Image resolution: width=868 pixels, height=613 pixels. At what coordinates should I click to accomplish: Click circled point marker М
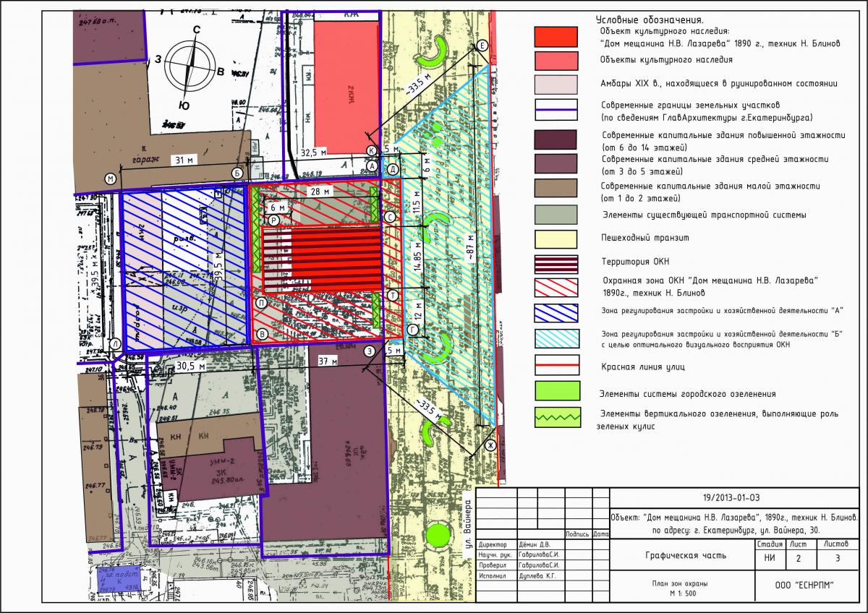point(111,179)
